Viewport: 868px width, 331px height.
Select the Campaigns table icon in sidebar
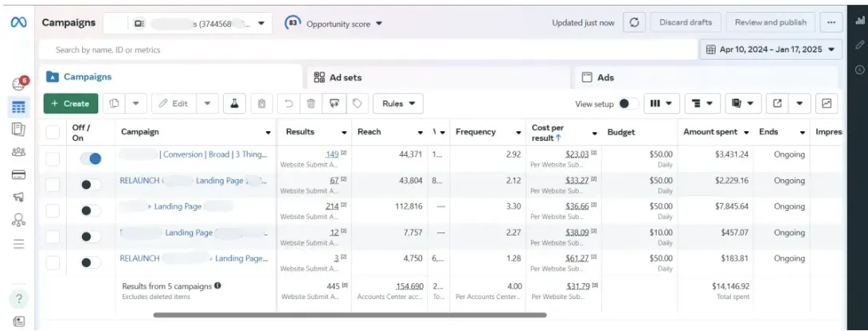pos(19,107)
